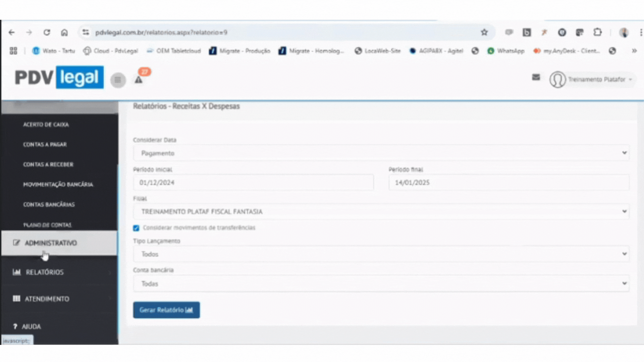The height and width of the screenshot is (362, 644).
Task: Click the PDV legal logo
Action: click(59, 77)
